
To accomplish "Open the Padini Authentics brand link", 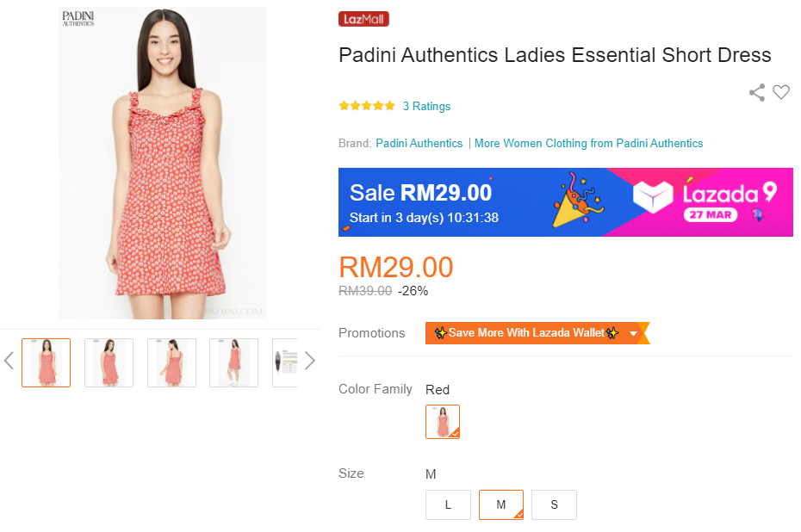I will (x=419, y=144).
